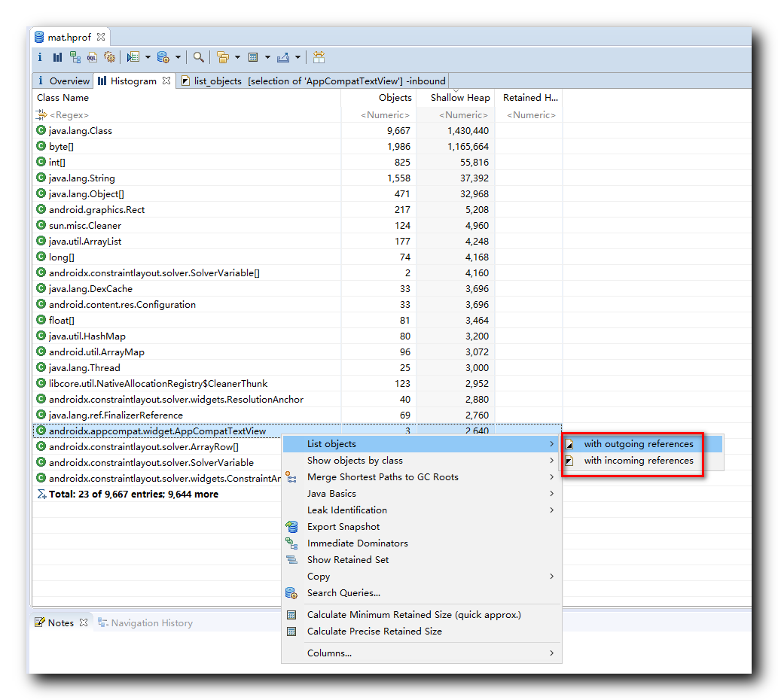Click the Export toolbar icon
This screenshot has height=700, width=778.
283,57
